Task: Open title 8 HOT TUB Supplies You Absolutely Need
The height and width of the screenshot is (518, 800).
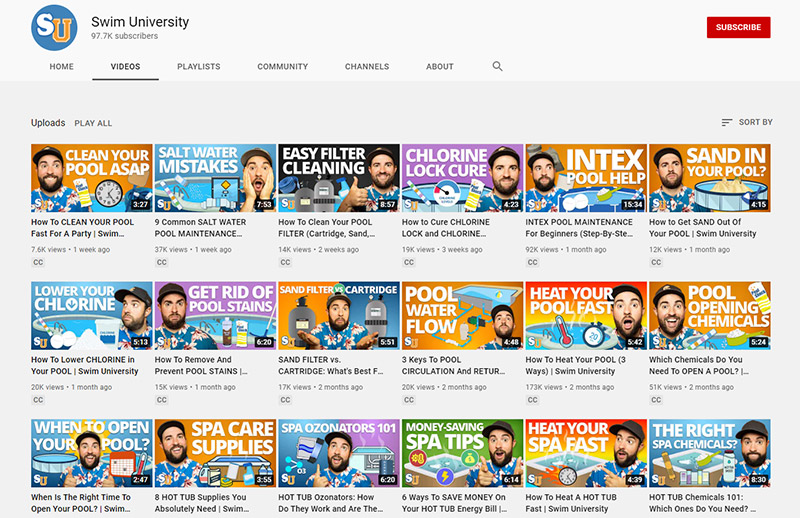Action: tap(202, 503)
